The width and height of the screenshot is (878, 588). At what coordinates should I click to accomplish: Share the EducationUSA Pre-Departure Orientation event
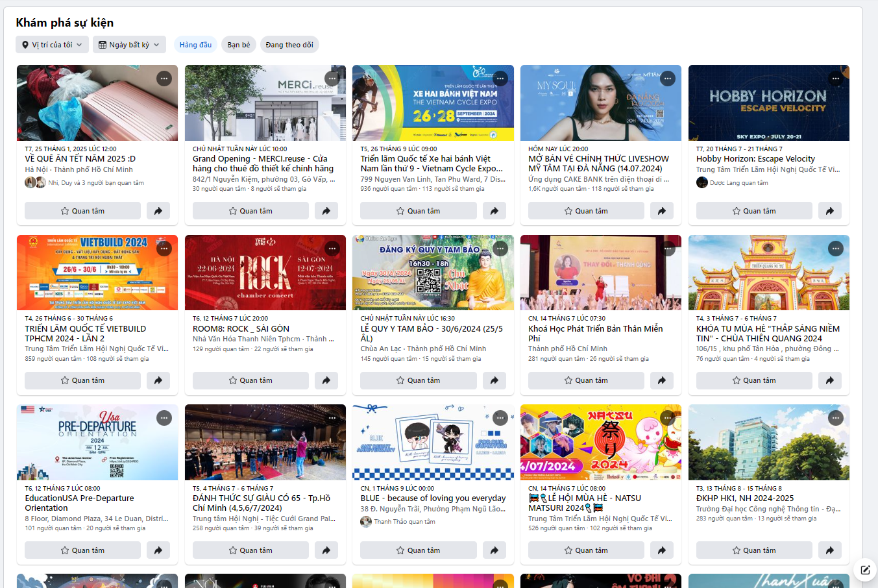click(x=158, y=550)
